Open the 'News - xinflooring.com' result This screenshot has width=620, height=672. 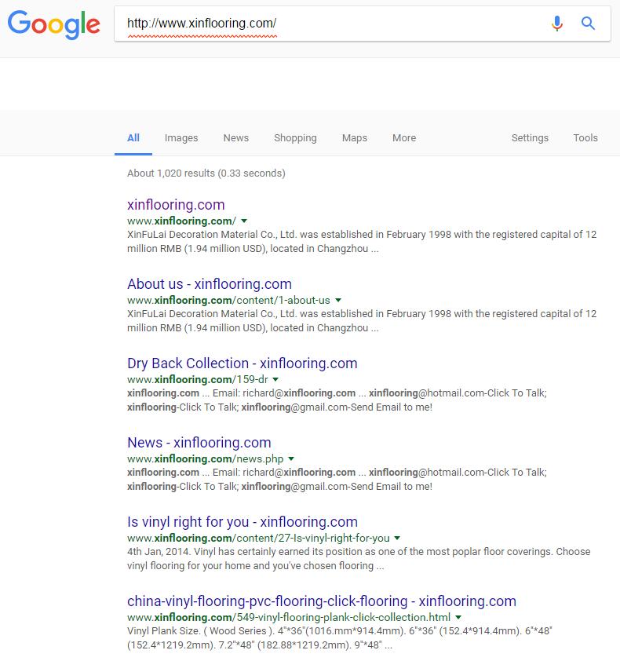(x=199, y=443)
